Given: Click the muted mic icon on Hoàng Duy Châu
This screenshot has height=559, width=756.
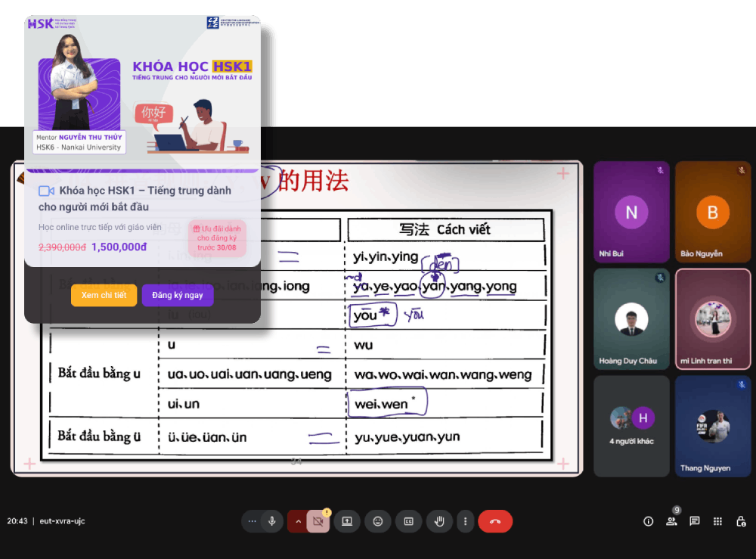Looking at the screenshot, I should [x=660, y=278].
